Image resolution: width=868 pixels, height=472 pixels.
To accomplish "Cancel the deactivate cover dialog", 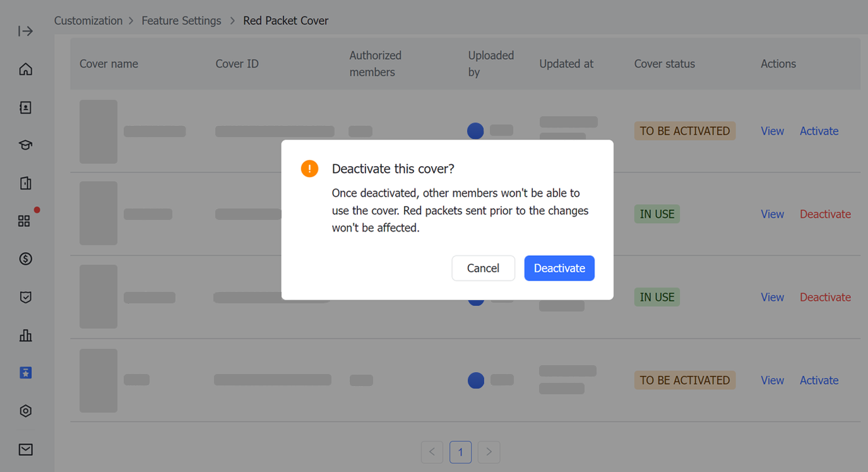I will pyautogui.click(x=483, y=268).
